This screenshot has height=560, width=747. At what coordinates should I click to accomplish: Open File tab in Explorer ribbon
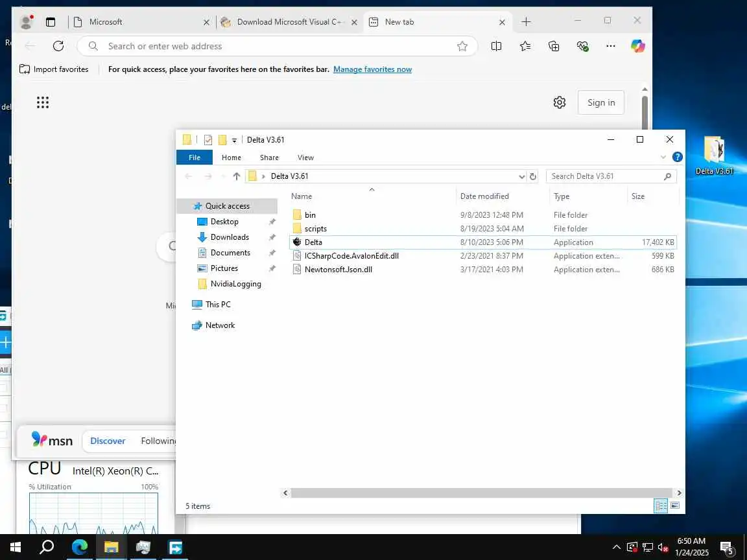click(195, 157)
